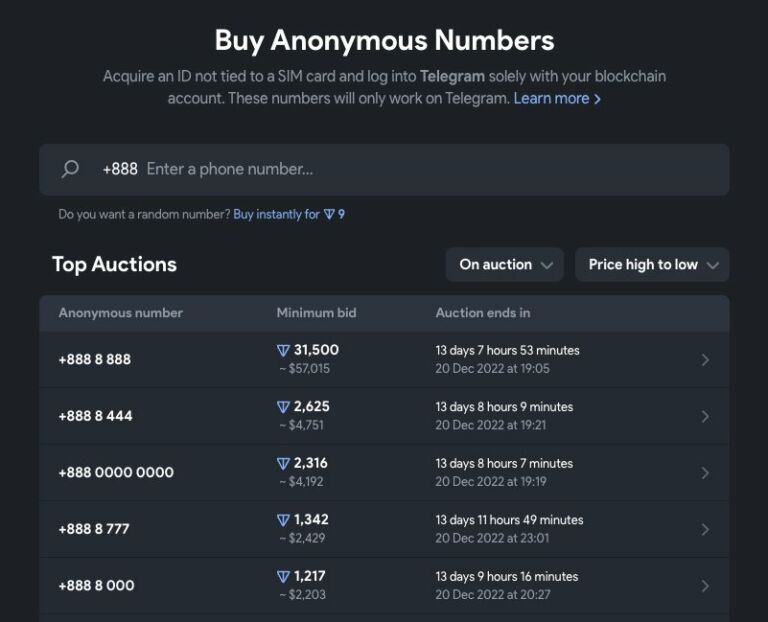Open the Price high to low sort dropdown

[x=652, y=265]
